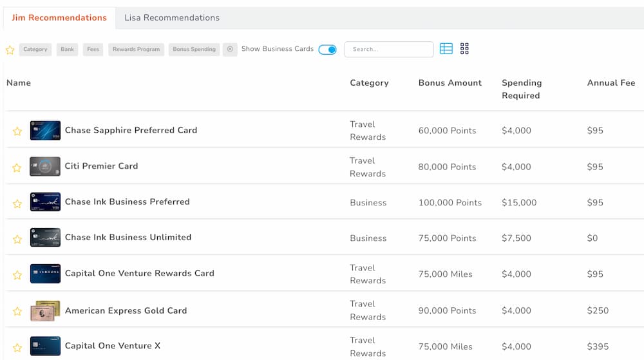
Task: Toggle star on Chase Ink Business Preferred
Action: tap(17, 204)
